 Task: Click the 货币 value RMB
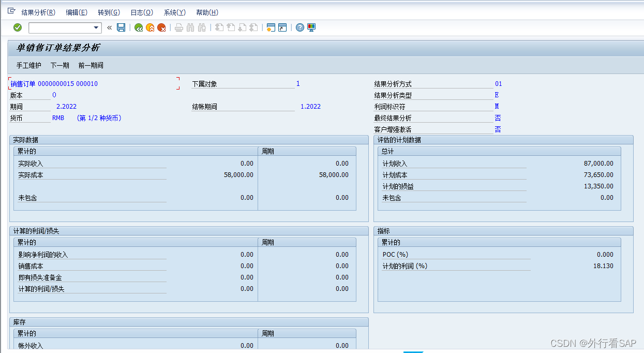(x=58, y=118)
